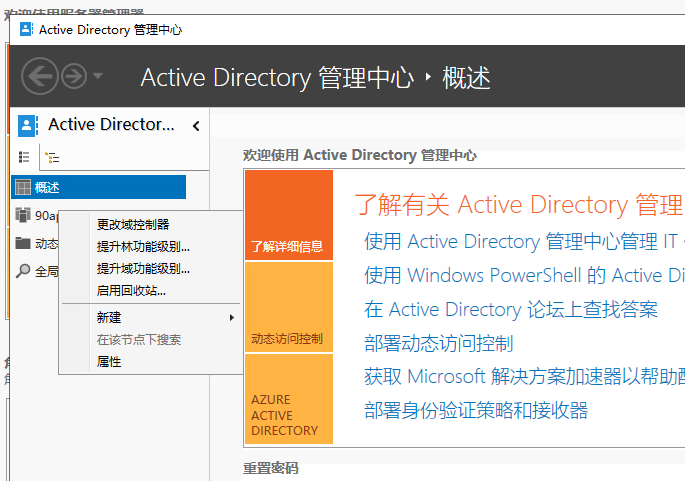685x481 pixels.
Task: Click the 动态 folder icon
Action: point(23,243)
